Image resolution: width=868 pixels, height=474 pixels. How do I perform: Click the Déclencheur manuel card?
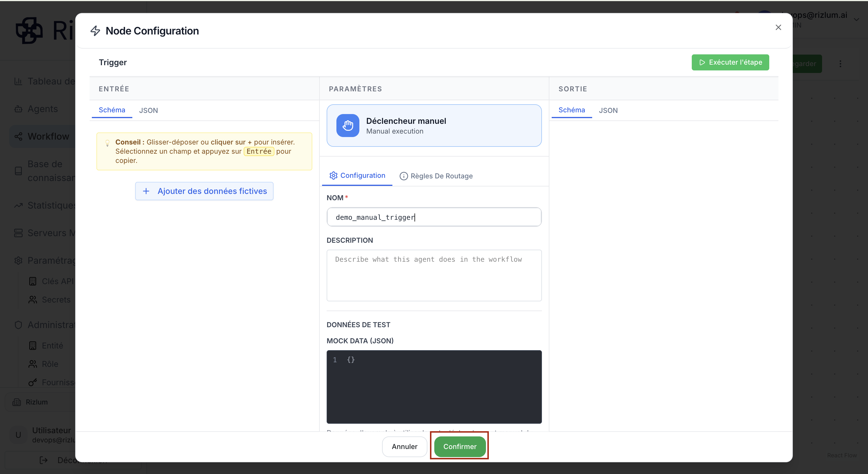pyautogui.click(x=434, y=126)
